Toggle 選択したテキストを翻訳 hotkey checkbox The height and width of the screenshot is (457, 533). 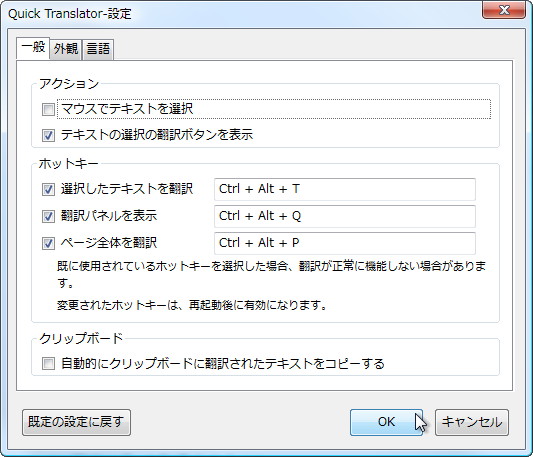point(48,189)
